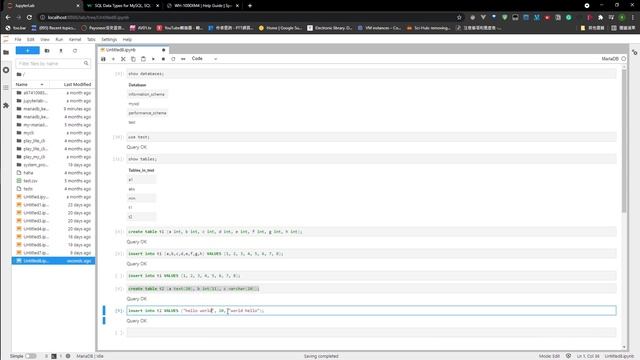Open the jupyterlab folder
The width and height of the screenshot is (640, 360).
tap(53, 101)
